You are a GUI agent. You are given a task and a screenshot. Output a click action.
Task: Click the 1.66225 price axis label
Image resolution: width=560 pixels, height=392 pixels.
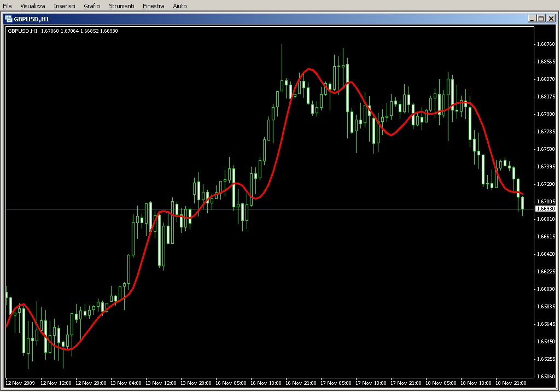(x=546, y=271)
